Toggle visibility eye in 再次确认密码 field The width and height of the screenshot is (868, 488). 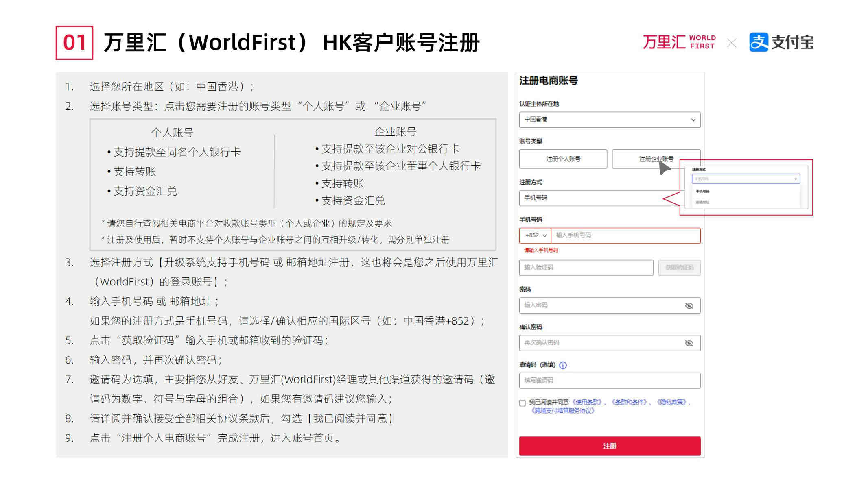[689, 343]
